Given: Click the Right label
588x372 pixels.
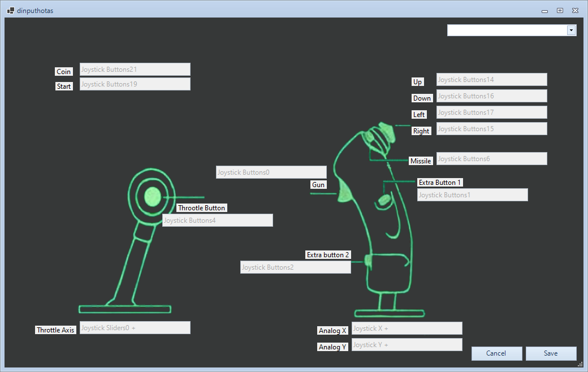Looking at the screenshot, I should (x=422, y=131).
